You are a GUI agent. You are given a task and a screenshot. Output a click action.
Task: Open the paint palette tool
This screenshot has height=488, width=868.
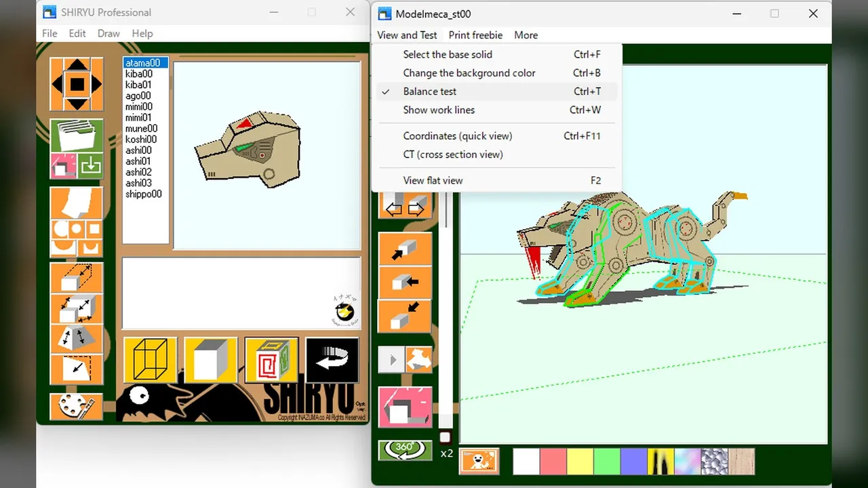(77, 405)
